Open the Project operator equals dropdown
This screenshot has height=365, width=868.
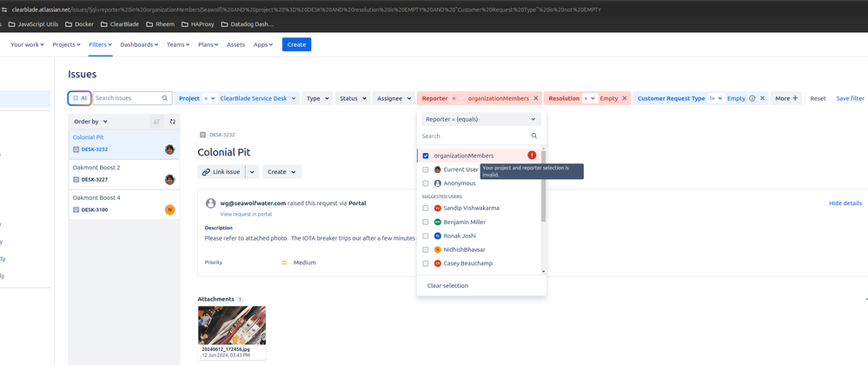(209, 98)
